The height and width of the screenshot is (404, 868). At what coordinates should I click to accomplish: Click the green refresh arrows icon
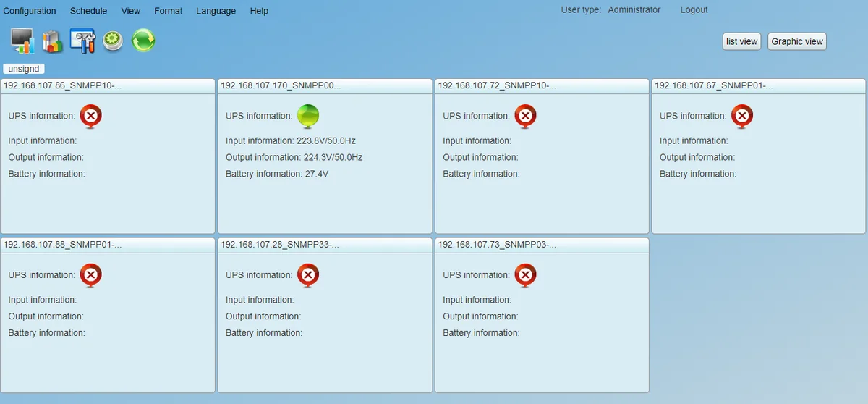pyautogui.click(x=143, y=41)
